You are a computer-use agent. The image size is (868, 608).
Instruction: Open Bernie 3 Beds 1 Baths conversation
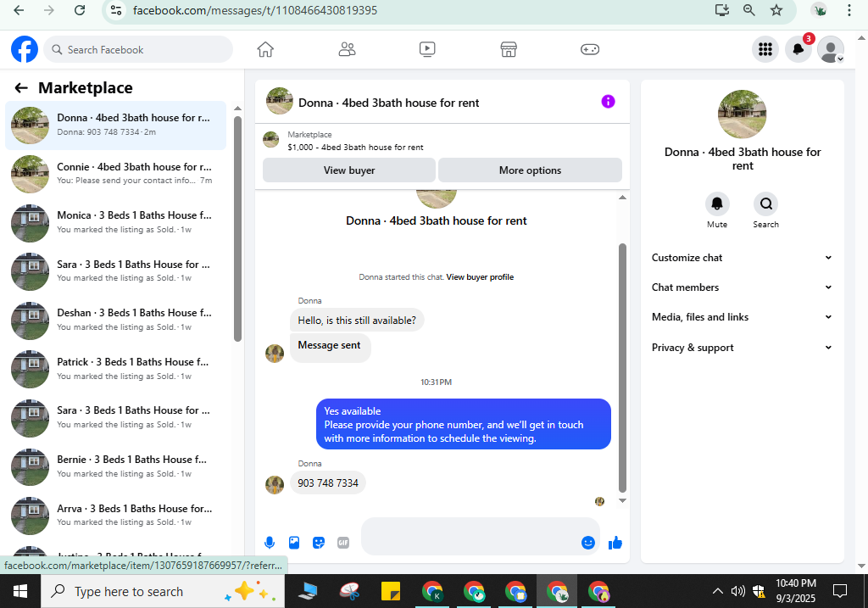tap(115, 466)
